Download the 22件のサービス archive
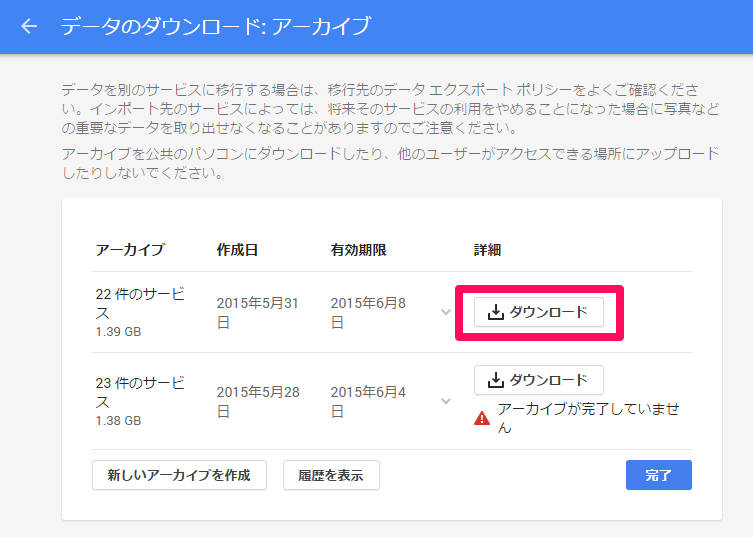Screen dimensions: 753x537 pos(539,313)
